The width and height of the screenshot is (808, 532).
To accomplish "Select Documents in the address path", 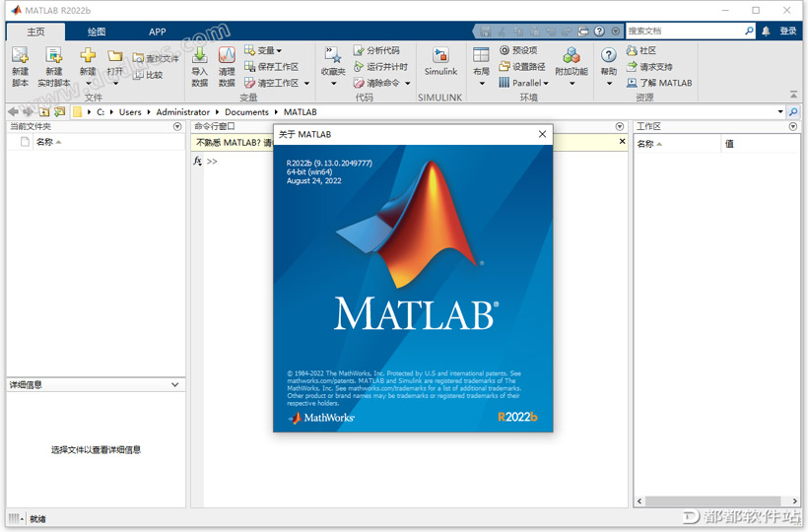I will [246, 111].
